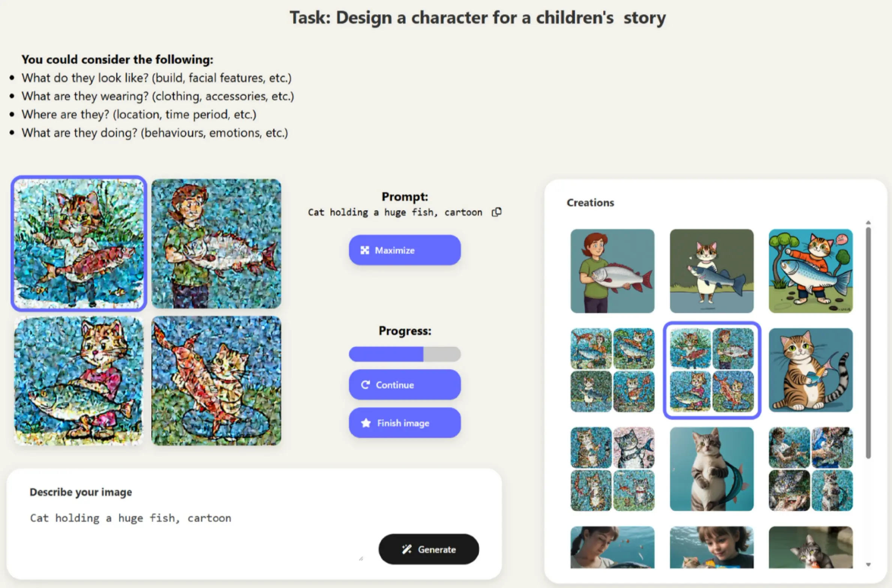This screenshot has width=892, height=588.
Task: Click the copy prompt icon
Action: pos(496,212)
